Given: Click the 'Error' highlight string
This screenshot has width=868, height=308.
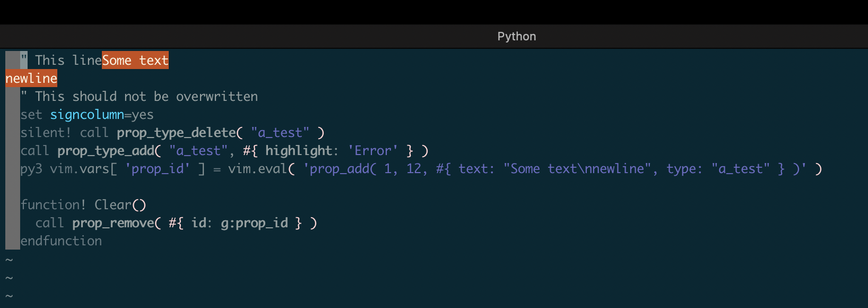Looking at the screenshot, I should click(x=373, y=151).
